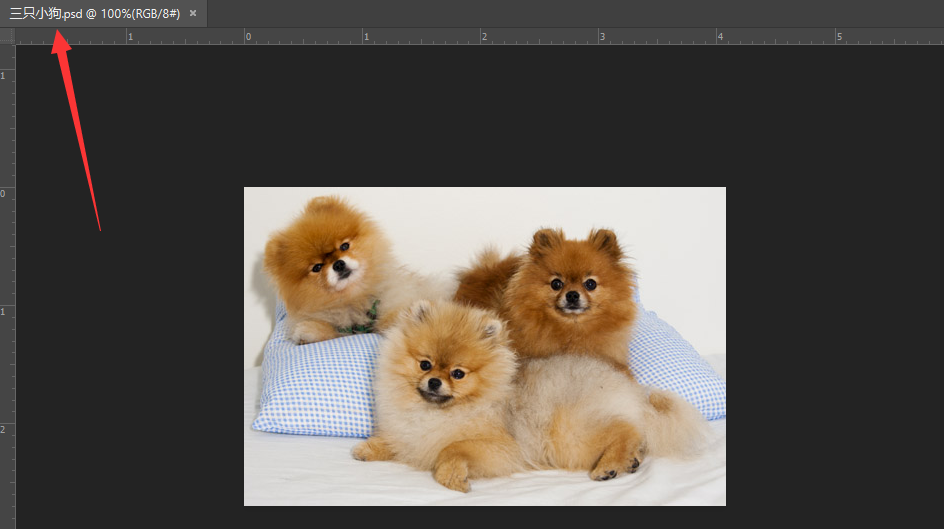Click the dark orange dog's face on right
The width and height of the screenshot is (944, 529).
coord(573,290)
